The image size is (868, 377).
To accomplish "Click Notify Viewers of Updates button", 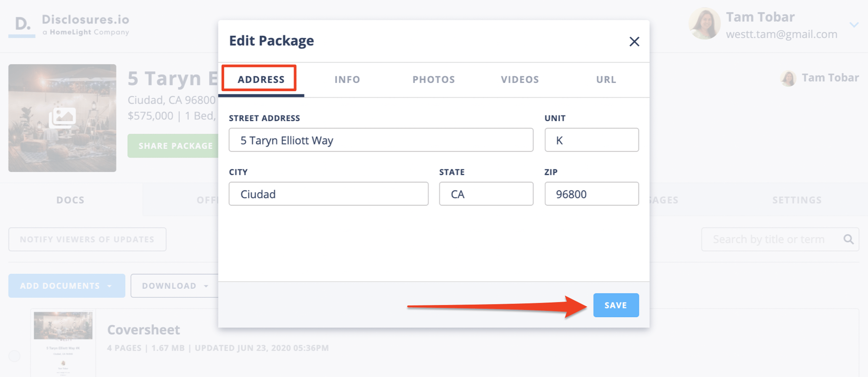I will point(87,239).
